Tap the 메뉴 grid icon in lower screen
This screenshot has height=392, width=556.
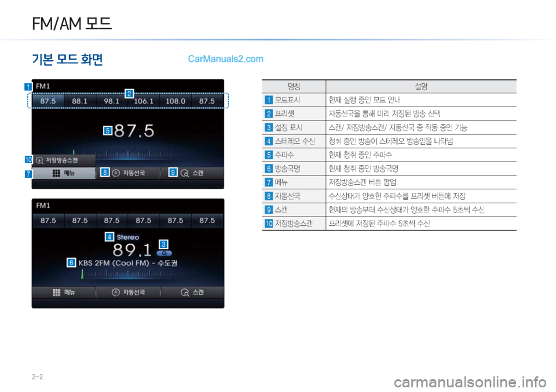(x=56, y=292)
